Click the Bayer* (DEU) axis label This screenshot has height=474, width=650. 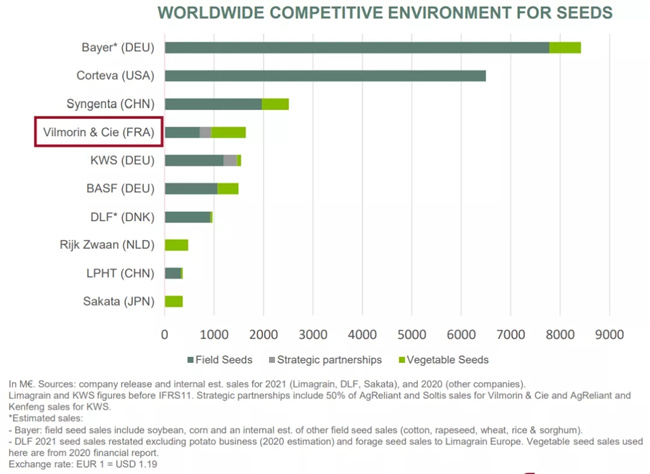pos(117,48)
